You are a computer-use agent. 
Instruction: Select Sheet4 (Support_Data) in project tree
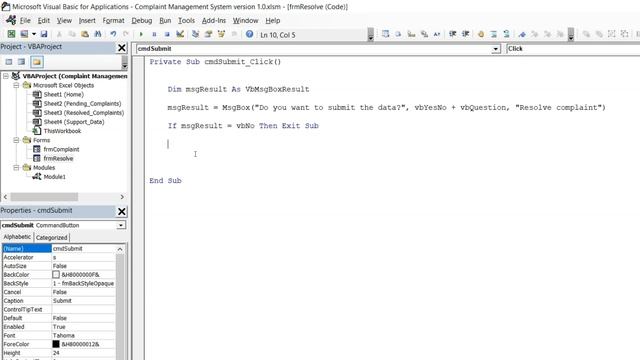tap(73, 122)
